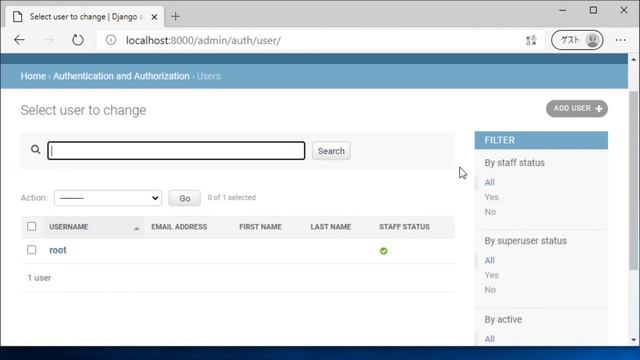Viewport: 640px width, 360px height.
Task: Click root's green staff status checkmark
Action: (x=383, y=251)
